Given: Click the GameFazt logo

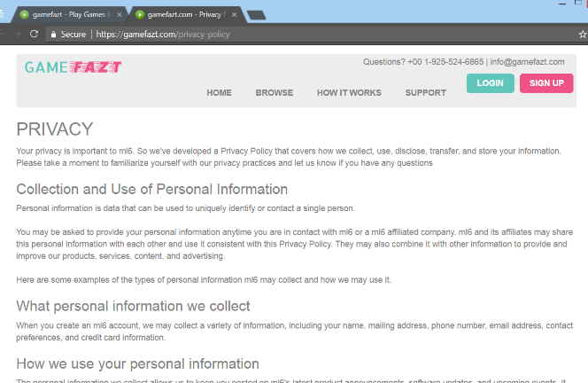Looking at the screenshot, I should [73, 67].
